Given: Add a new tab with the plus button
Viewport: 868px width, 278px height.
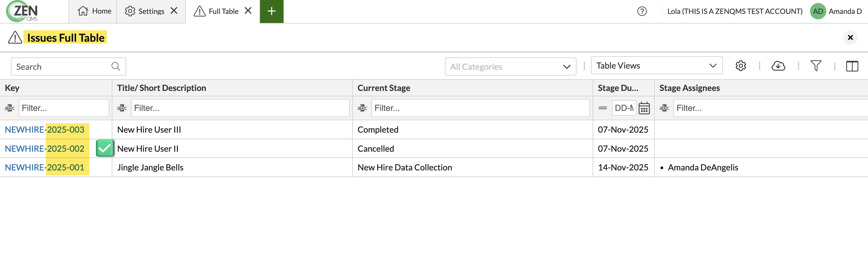Looking at the screenshot, I should point(272,11).
